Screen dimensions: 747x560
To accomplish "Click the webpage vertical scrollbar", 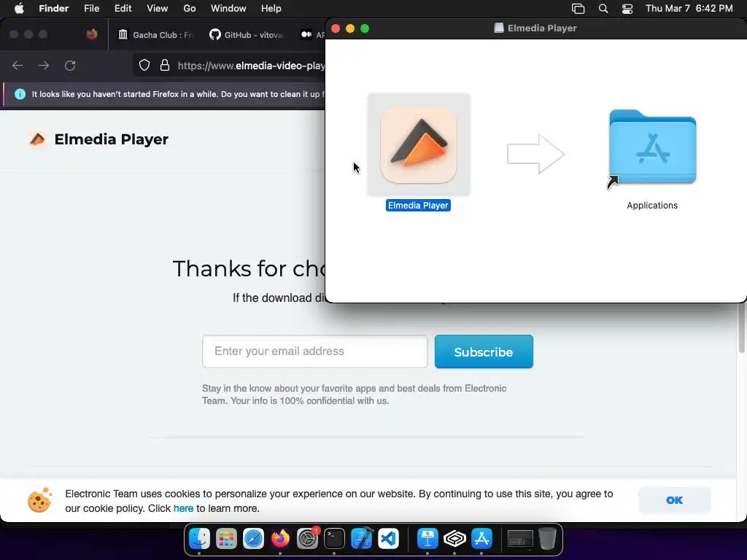I will (x=741, y=327).
